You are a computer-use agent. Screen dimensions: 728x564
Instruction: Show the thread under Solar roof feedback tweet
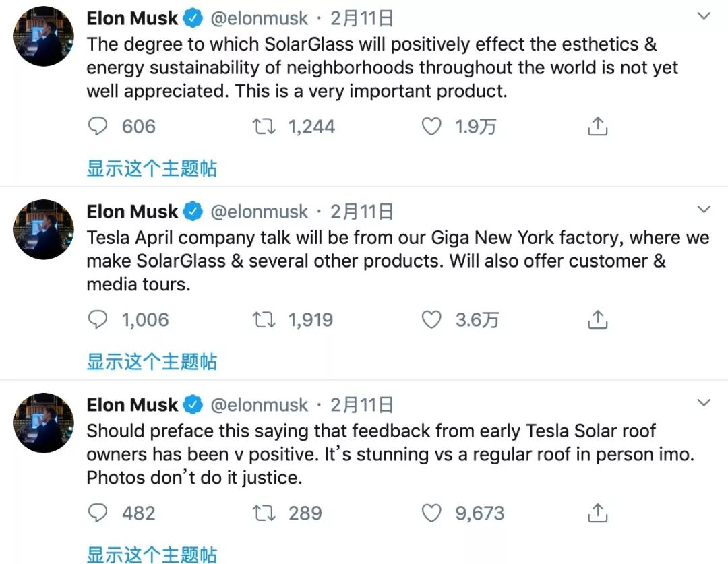coord(152,555)
